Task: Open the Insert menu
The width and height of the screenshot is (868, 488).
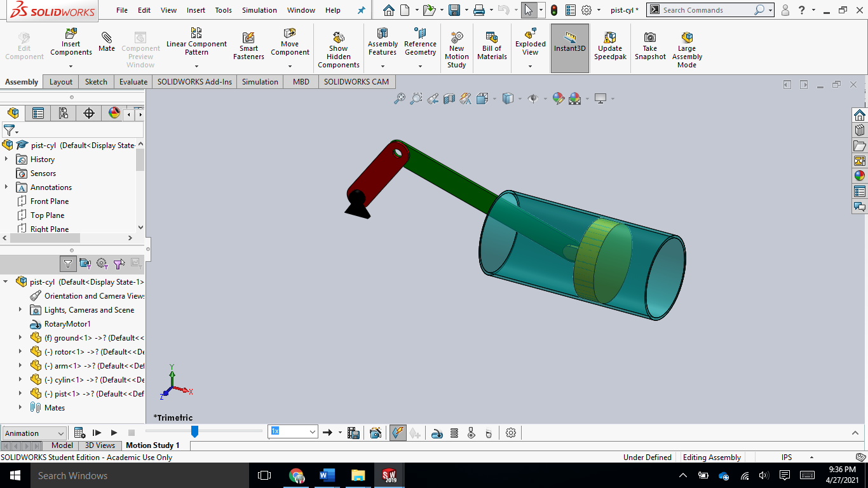Action: coord(196,10)
